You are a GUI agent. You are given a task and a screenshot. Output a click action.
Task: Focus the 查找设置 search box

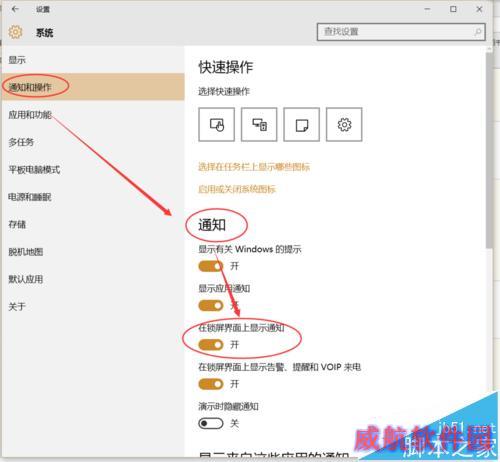click(401, 32)
